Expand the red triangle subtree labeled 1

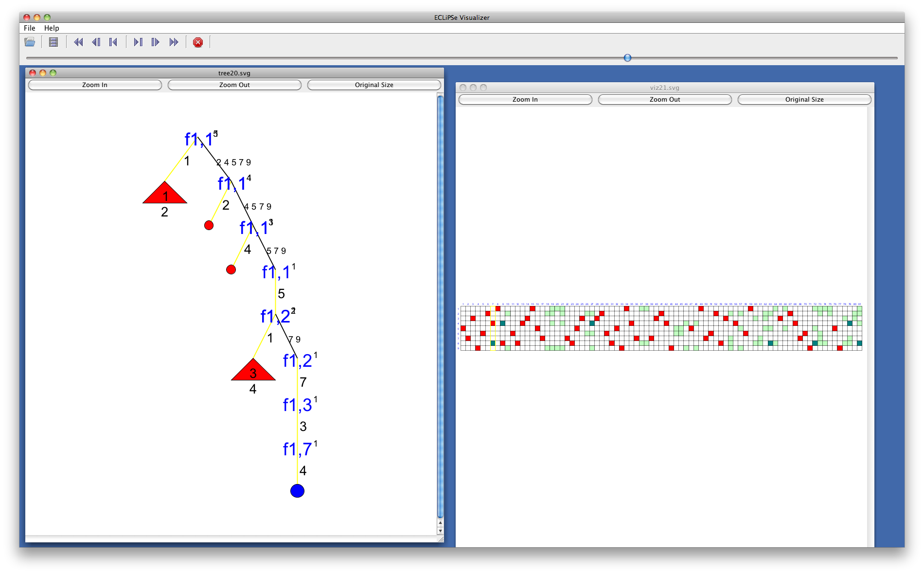click(x=165, y=194)
